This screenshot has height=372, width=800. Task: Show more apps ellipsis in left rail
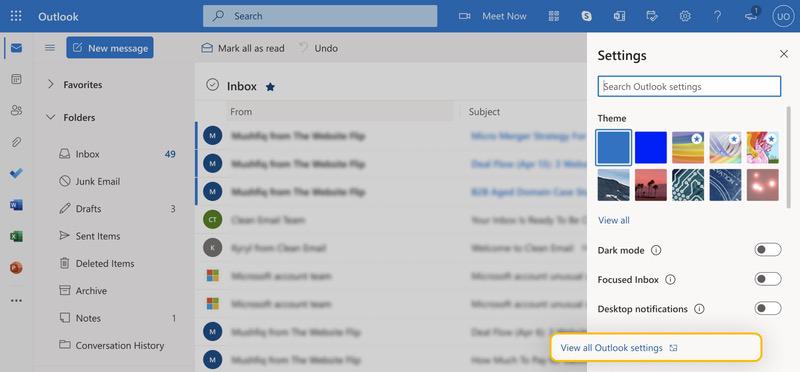16,301
